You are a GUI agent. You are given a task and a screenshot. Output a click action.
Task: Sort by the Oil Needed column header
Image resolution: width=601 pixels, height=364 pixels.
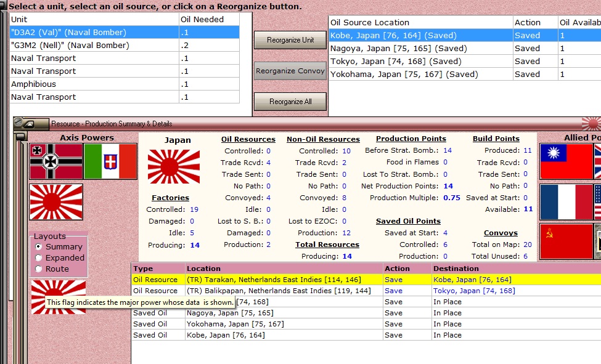pos(209,19)
